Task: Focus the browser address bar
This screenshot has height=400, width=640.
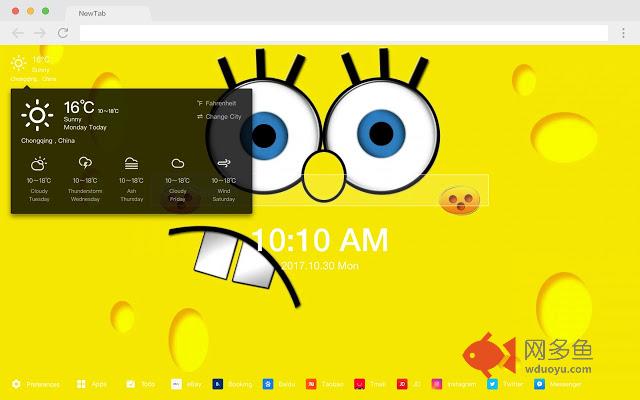Action: [344, 33]
